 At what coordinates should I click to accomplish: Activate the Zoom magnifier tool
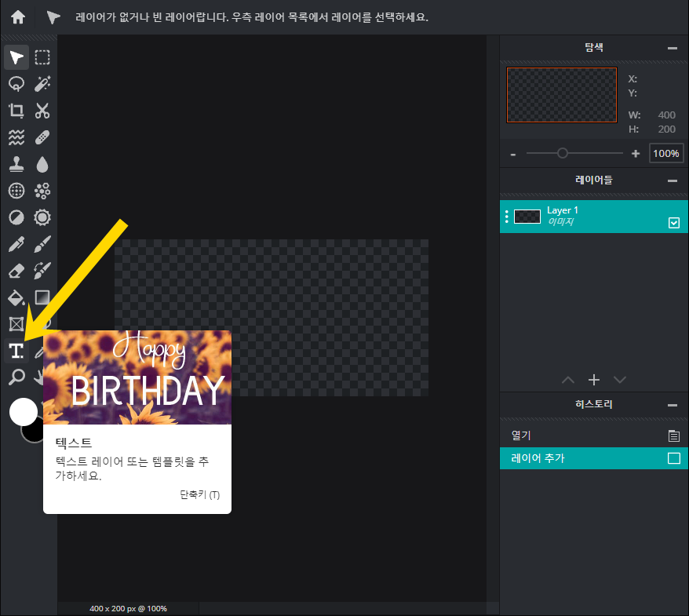[16, 377]
